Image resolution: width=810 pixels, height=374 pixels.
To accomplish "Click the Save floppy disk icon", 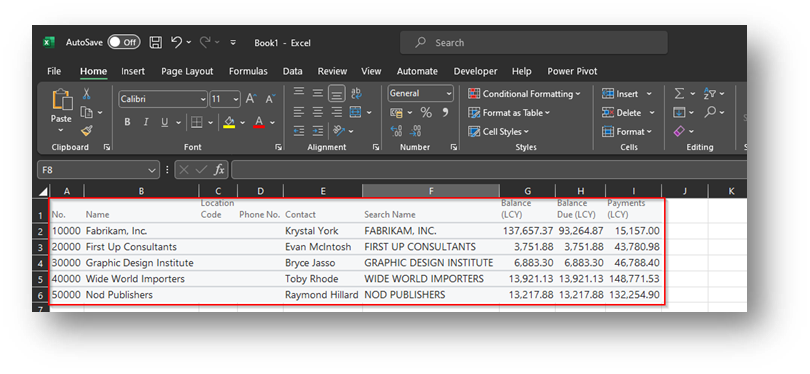I will pyautogui.click(x=155, y=42).
